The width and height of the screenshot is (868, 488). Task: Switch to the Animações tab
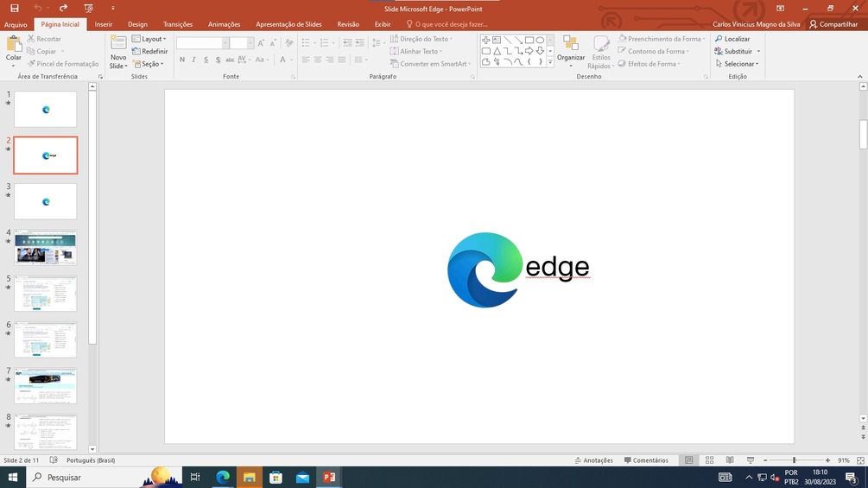[225, 24]
